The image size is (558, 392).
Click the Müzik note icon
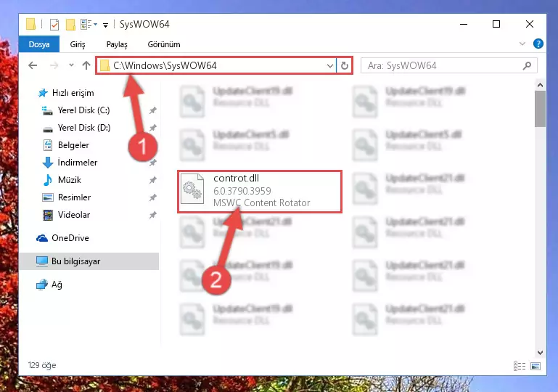(x=47, y=180)
